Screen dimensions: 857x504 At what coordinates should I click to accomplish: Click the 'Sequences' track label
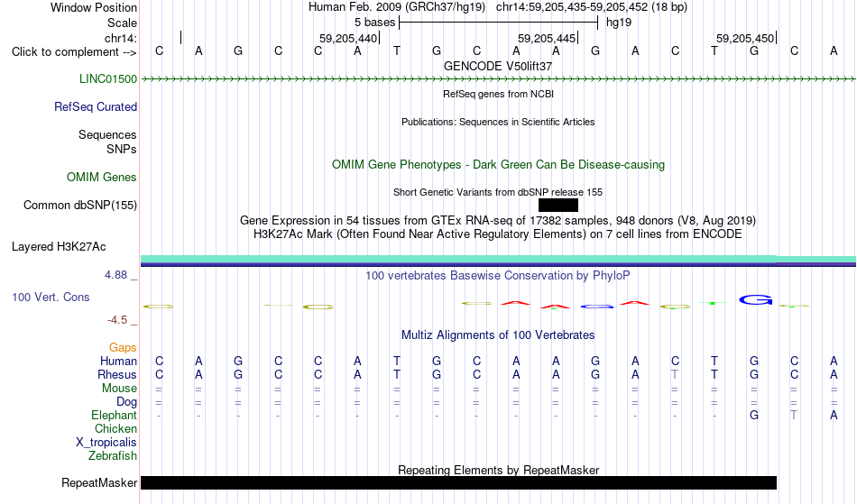[x=107, y=135]
